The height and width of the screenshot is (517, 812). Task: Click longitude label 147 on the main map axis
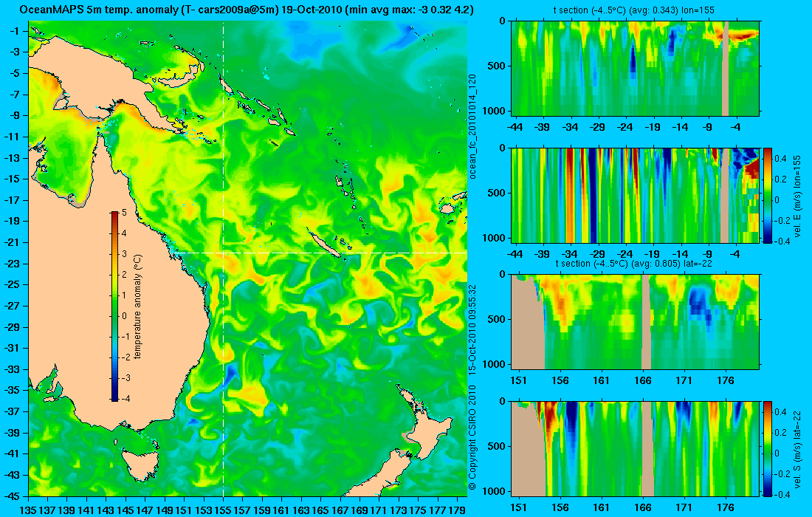(x=145, y=510)
